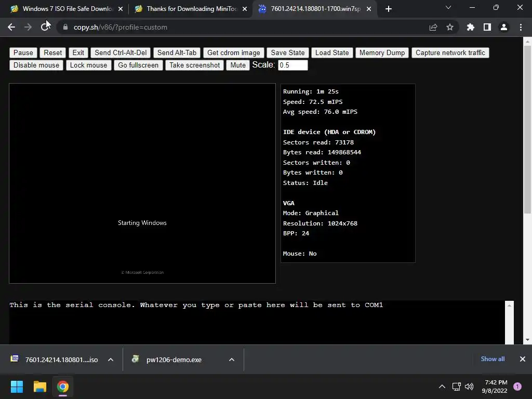
Task: Click the emulator screen showing Starting Windows
Action: (x=142, y=183)
